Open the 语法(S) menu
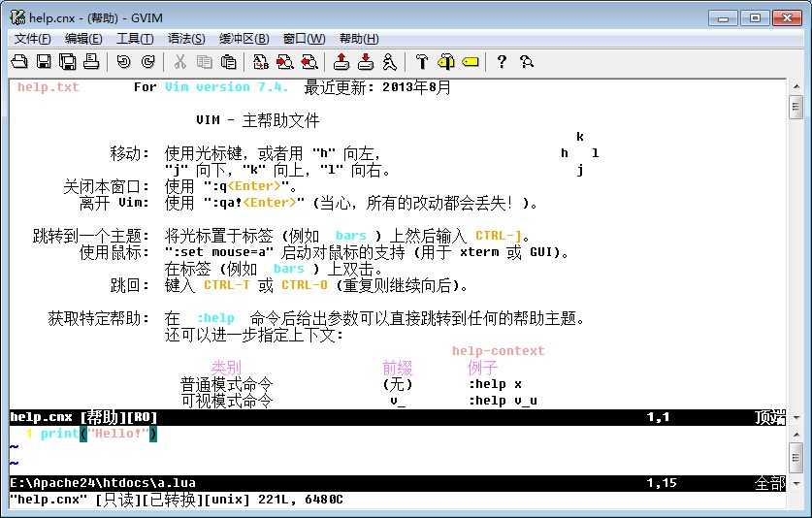The height and width of the screenshot is (518, 812). [x=186, y=39]
